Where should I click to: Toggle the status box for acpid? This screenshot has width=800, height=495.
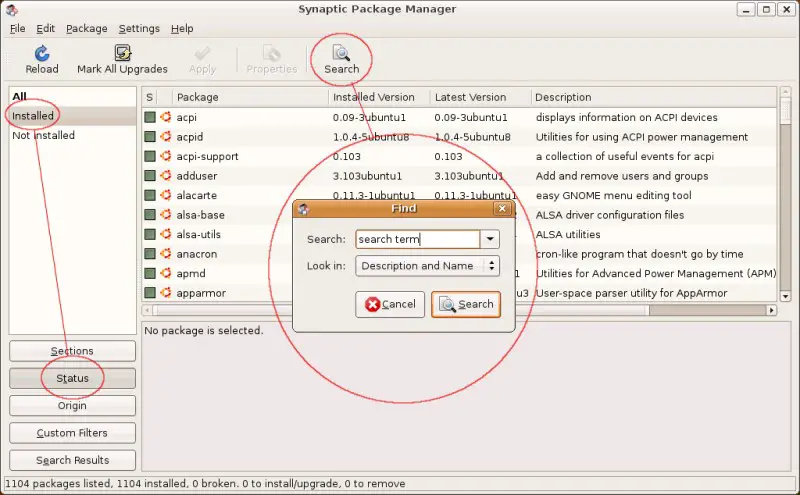click(x=149, y=137)
